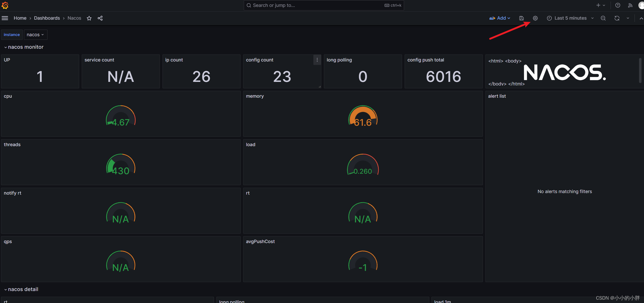Image resolution: width=644 pixels, height=303 pixels.
Task: Click the instance variable label
Action: point(12,35)
